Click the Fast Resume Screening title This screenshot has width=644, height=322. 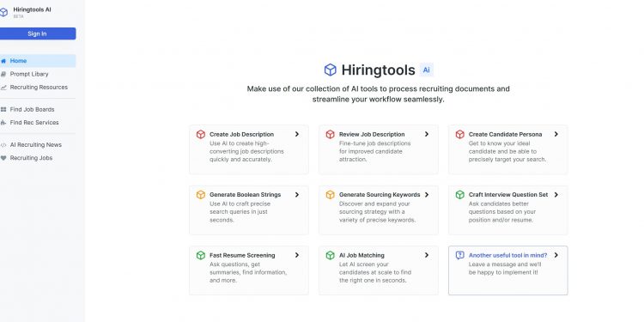click(242, 255)
